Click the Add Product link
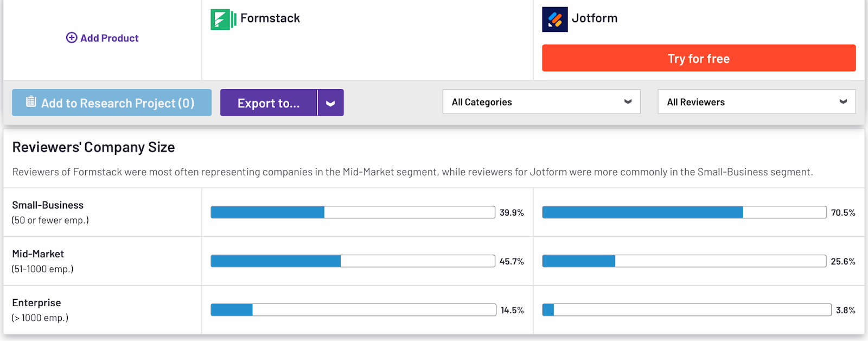The height and width of the screenshot is (341, 868). click(x=109, y=38)
